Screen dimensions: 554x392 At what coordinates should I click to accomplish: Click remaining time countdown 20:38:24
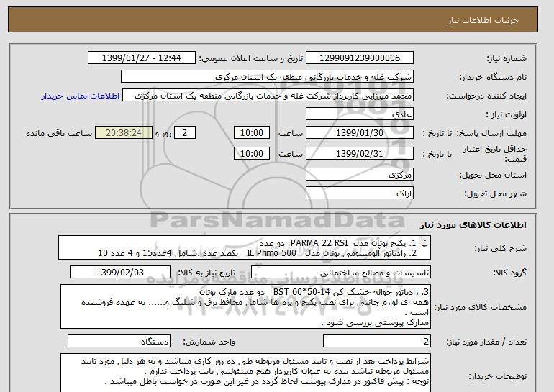pos(124,133)
